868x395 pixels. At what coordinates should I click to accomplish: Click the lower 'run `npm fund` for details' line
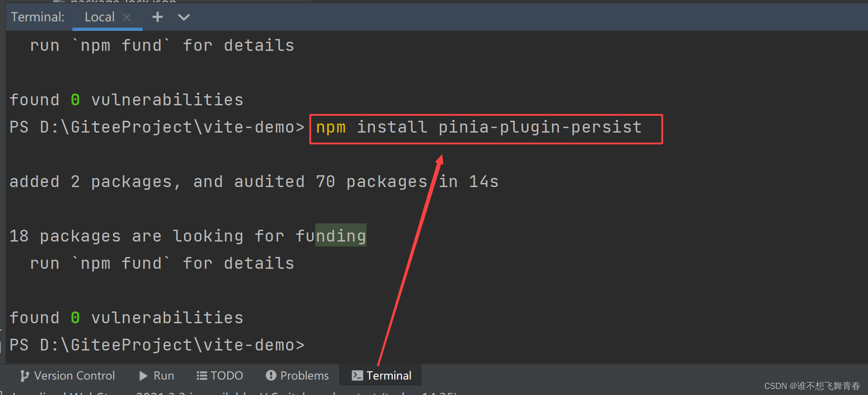click(162, 263)
